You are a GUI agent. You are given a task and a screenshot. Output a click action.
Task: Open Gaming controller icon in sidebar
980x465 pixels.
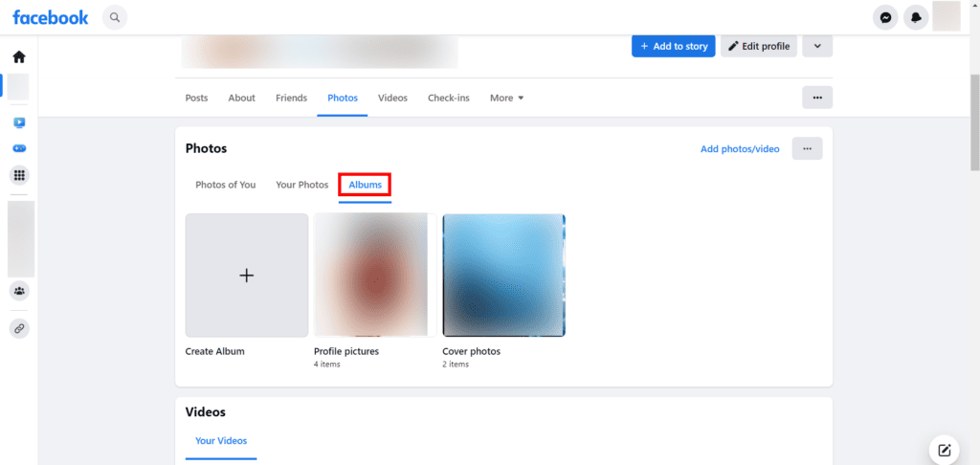[x=19, y=148]
